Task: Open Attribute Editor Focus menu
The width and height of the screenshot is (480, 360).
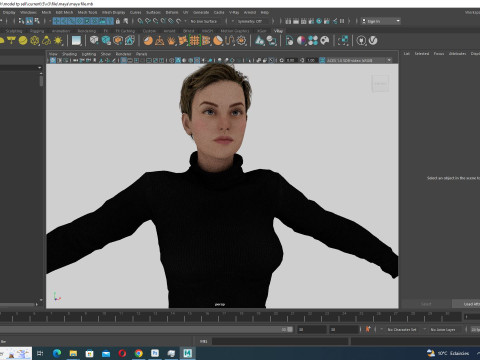Action: point(439,54)
